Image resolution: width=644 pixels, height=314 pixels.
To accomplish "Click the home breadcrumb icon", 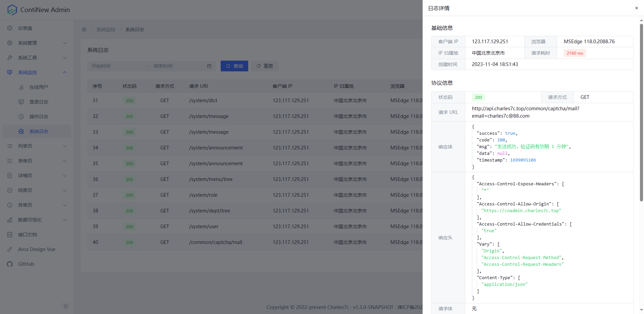I will pos(84,29).
